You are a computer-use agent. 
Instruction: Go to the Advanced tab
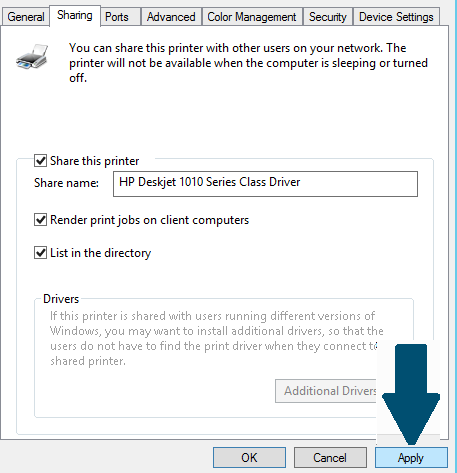(171, 17)
